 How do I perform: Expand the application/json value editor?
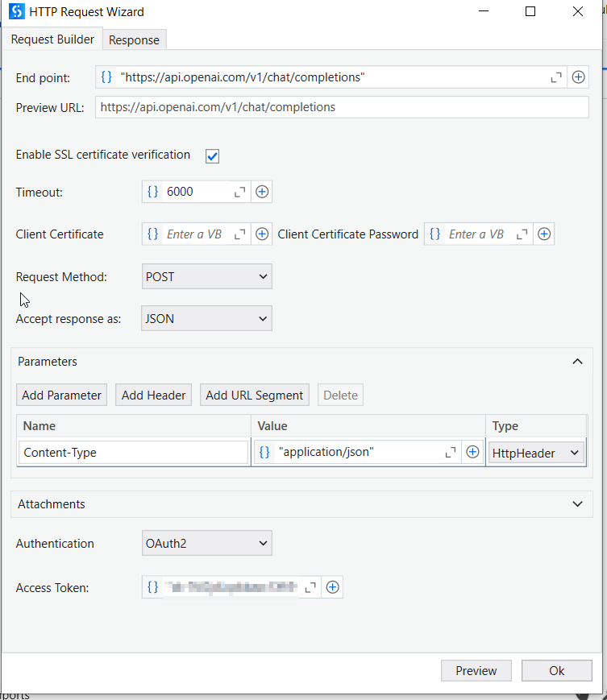click(451, 452)
